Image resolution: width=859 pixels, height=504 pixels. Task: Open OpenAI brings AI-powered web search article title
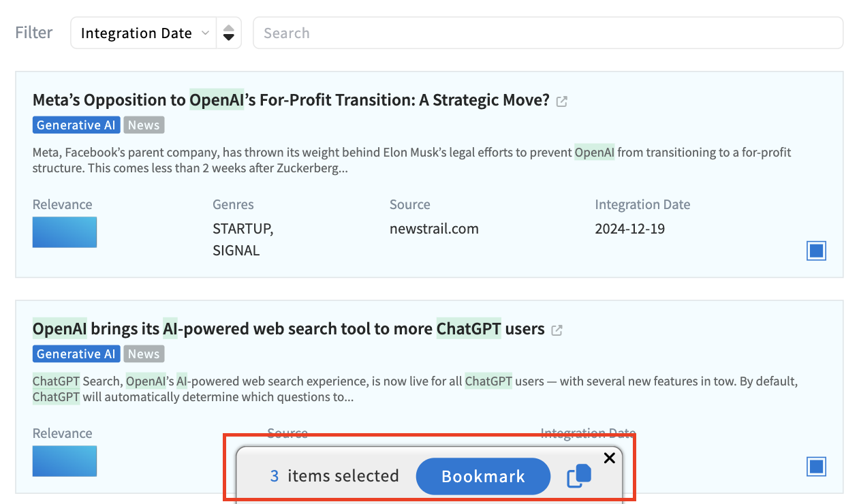tap(288, 329)
